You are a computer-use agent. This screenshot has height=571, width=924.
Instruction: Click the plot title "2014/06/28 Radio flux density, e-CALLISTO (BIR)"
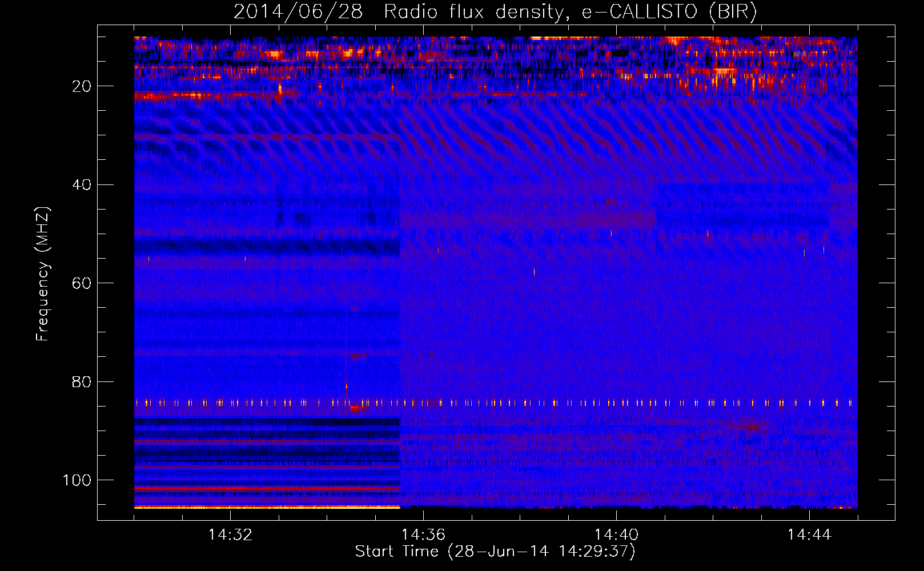click(x=495, y=11)
